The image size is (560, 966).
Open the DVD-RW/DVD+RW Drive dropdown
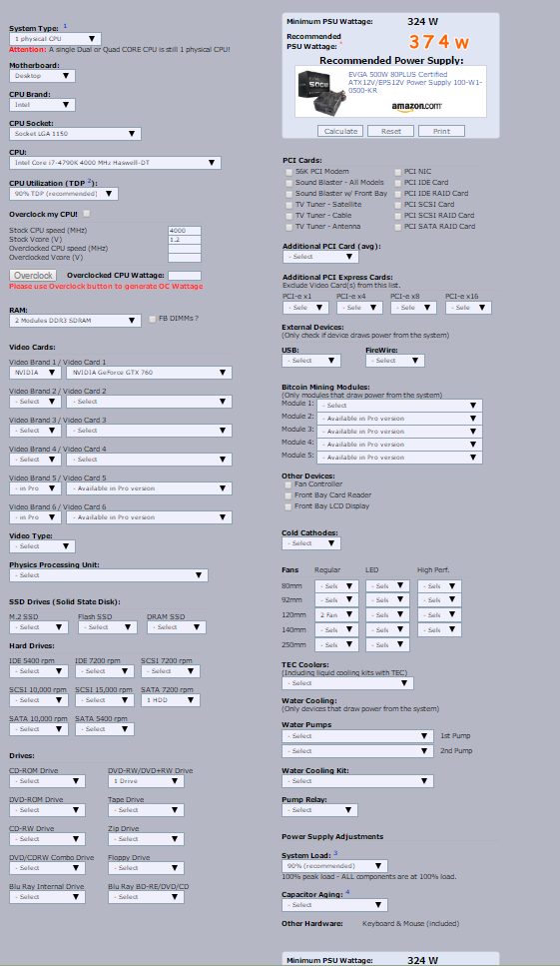[146, 780]
